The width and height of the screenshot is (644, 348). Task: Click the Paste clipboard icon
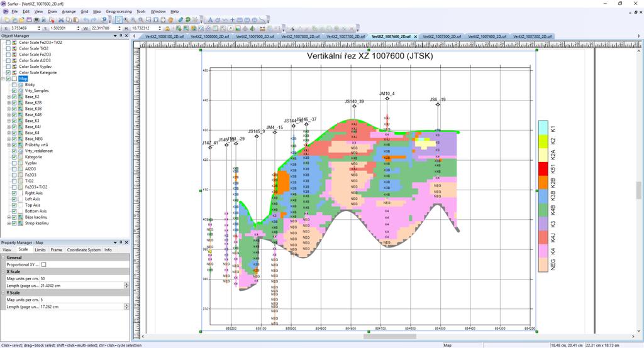(x=76, y=19)
